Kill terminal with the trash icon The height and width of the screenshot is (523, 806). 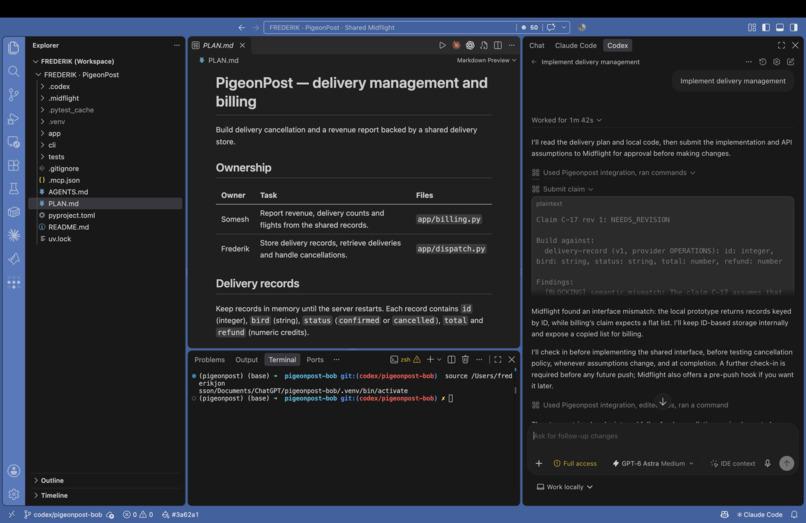[x=465, y=359]
